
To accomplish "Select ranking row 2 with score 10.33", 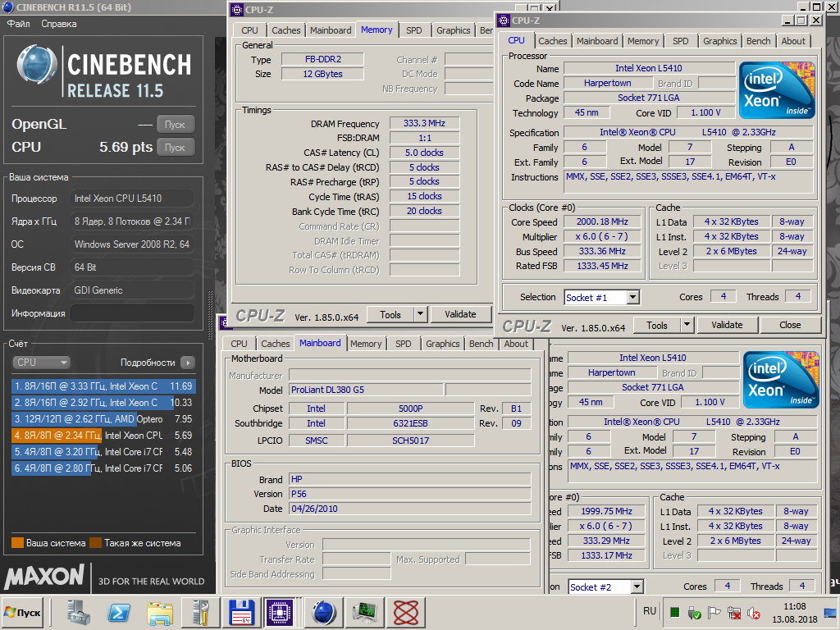I will [103, 403].
